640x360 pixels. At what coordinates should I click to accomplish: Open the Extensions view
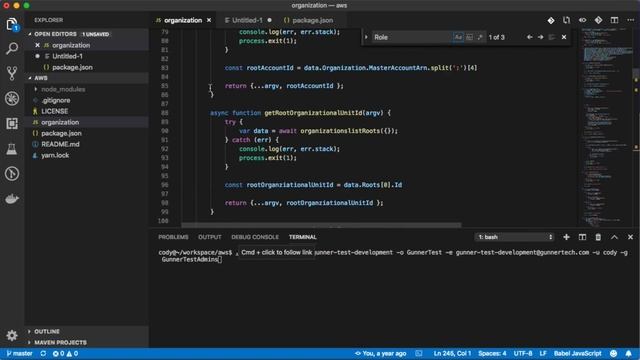(x=12, y=123)
